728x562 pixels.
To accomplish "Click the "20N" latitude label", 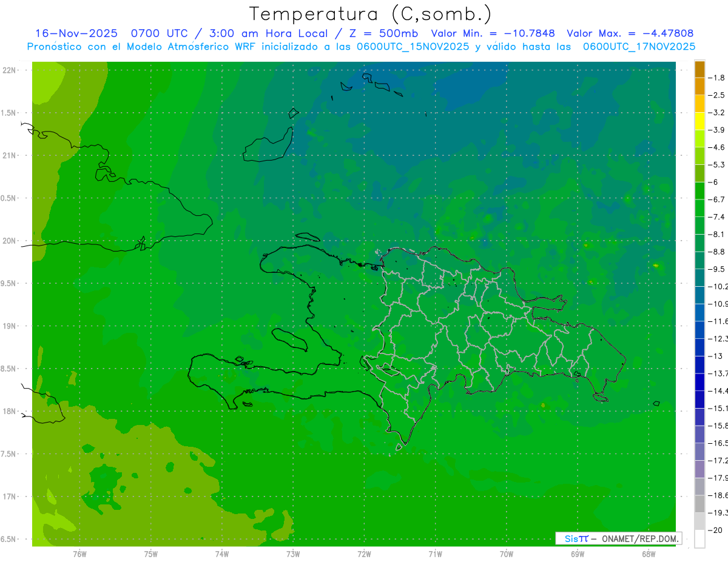I will click(x=10, y=241).
